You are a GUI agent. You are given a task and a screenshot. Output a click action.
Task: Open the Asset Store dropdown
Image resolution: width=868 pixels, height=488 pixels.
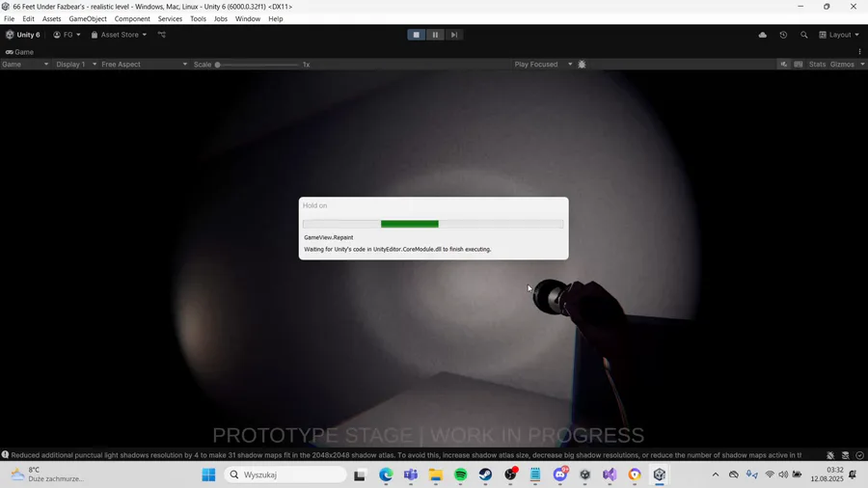(x=119, y=35)
